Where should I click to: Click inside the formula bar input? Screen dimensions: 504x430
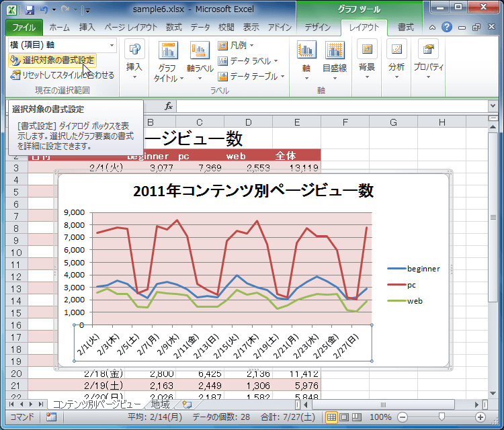[332, 106]
